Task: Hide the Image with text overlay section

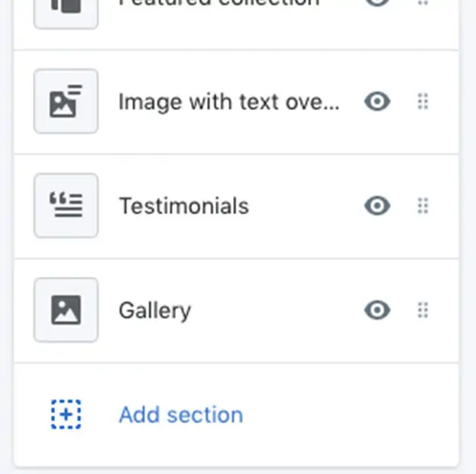Action: pos(377,101)
